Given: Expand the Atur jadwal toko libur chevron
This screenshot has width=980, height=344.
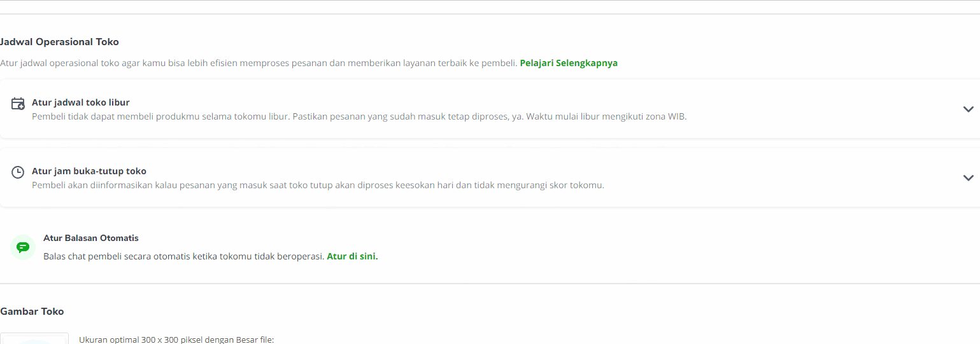Looking at the screenshot, I should (x=968, y=109).
